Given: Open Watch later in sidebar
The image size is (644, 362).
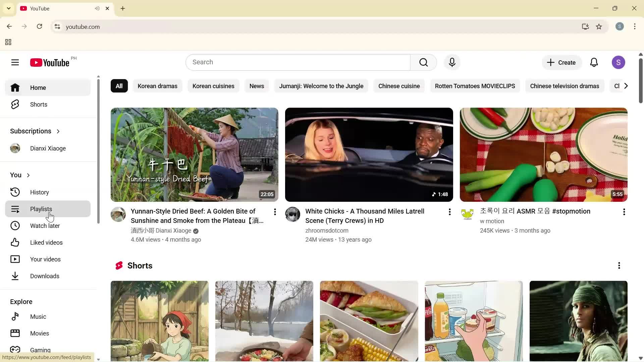Looking at the screenshot, I should (45, 226).
